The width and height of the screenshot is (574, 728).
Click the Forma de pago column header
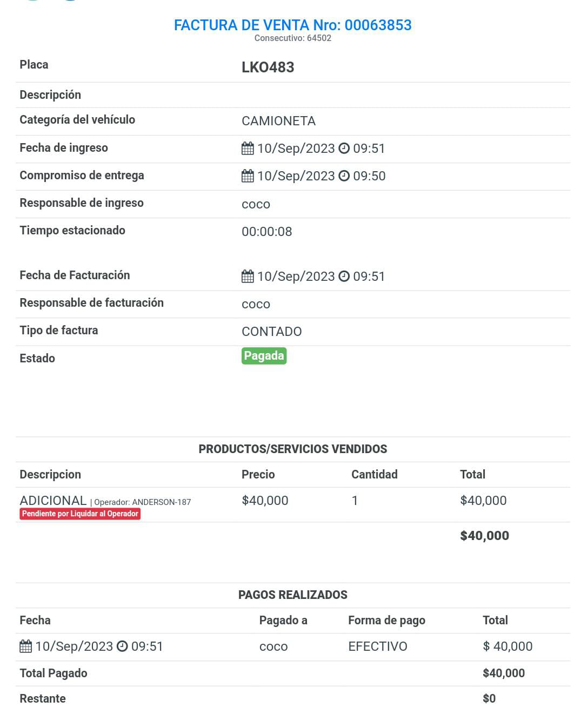click(x=386, y=621)
